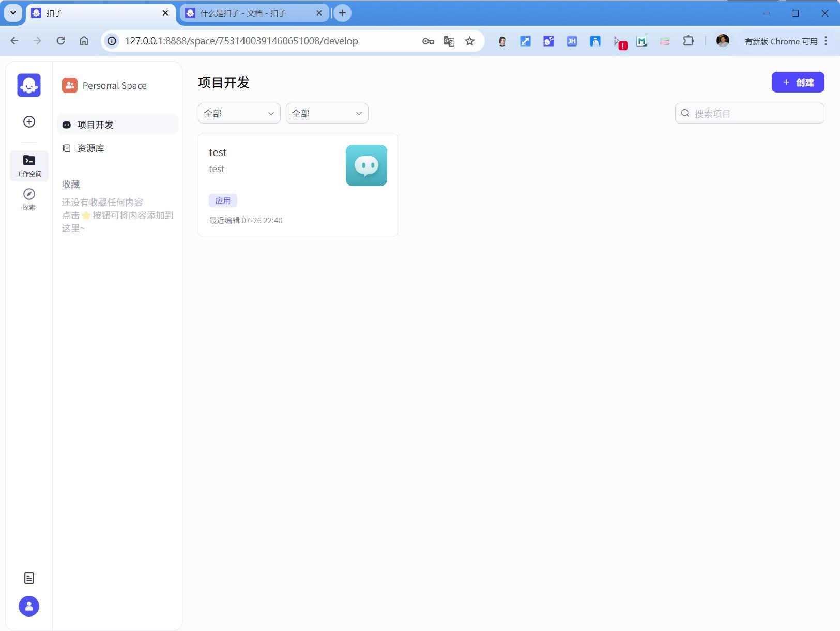Click the 搜索项目 search field
This screenshot has height=631, width=840.
[x=755, y=113]
